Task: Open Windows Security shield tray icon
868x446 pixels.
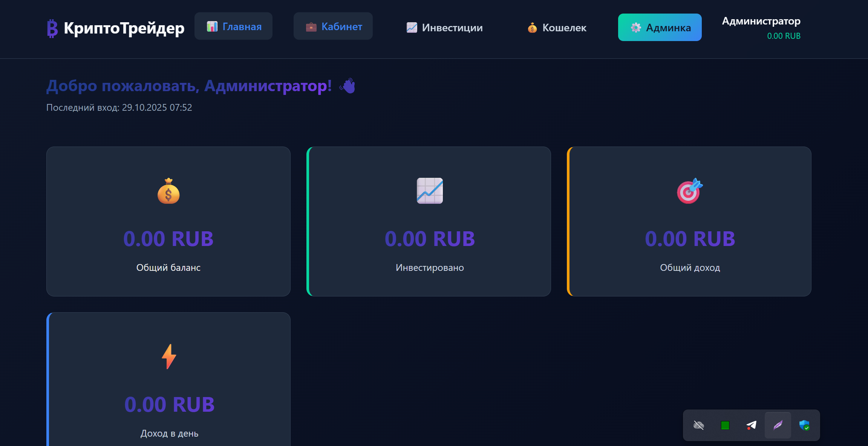Action: point(804,425)
